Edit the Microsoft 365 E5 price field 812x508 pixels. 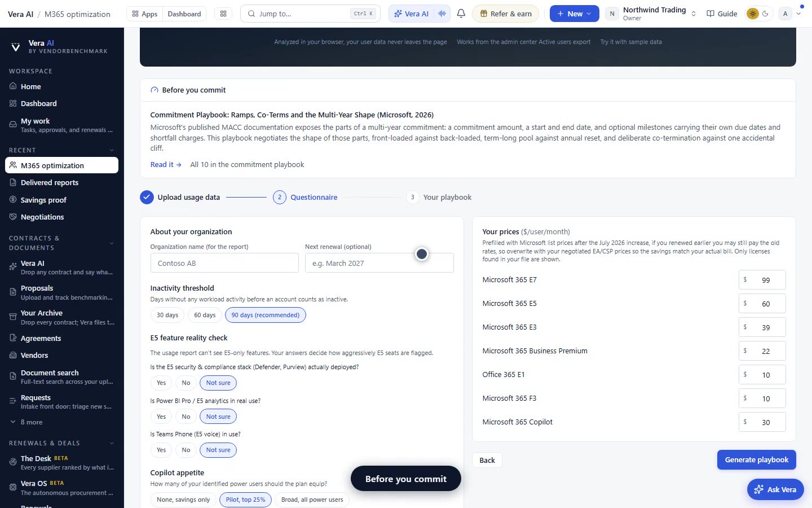click(x=762, y=304)
